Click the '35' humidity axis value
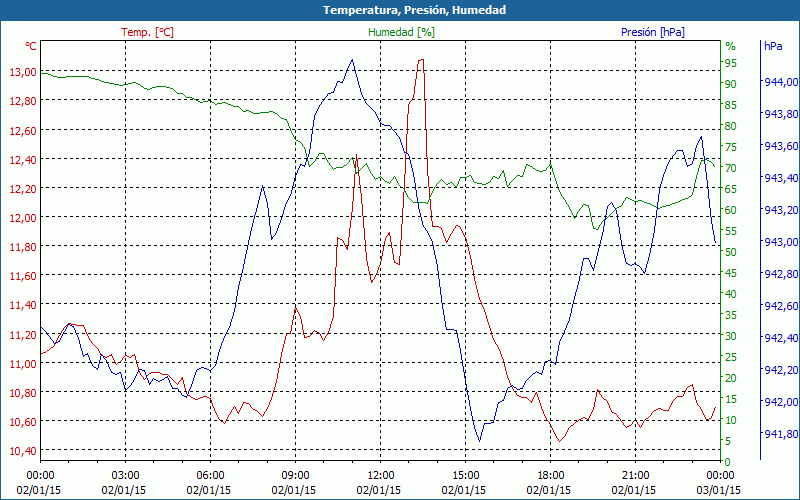The height and width of the screenshot is (500, 800). coord(731,315)
